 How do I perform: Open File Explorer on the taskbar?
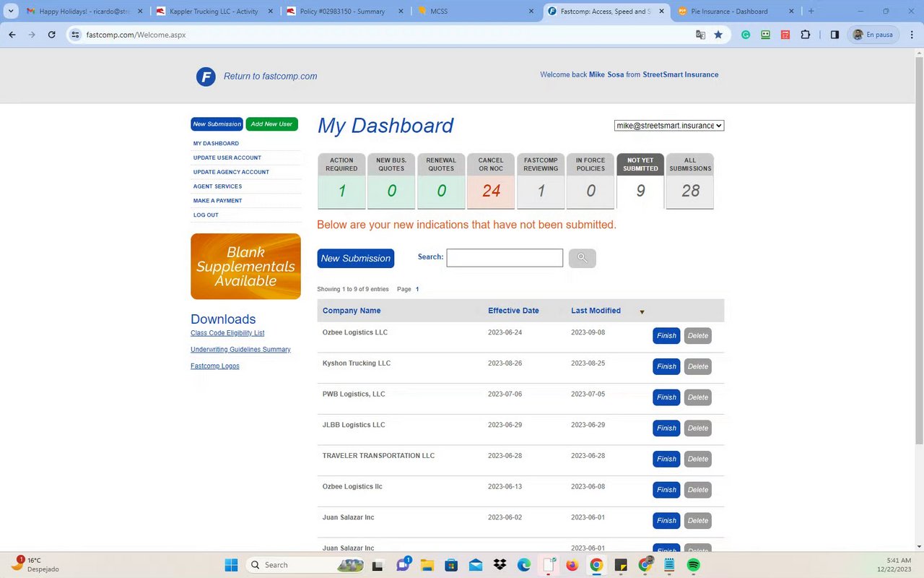coord(427,565)
